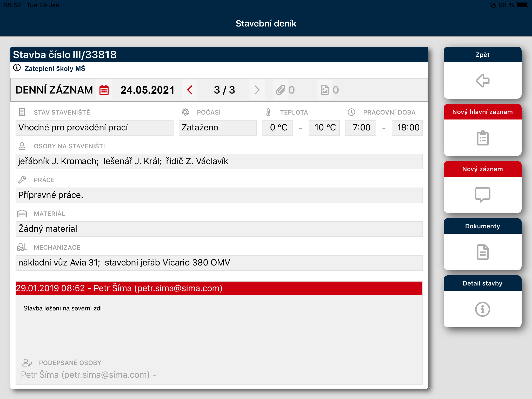The width and height of the screenshot is (532, 399).
Task: Go to next daily record arrow
Action: [257, 90]
